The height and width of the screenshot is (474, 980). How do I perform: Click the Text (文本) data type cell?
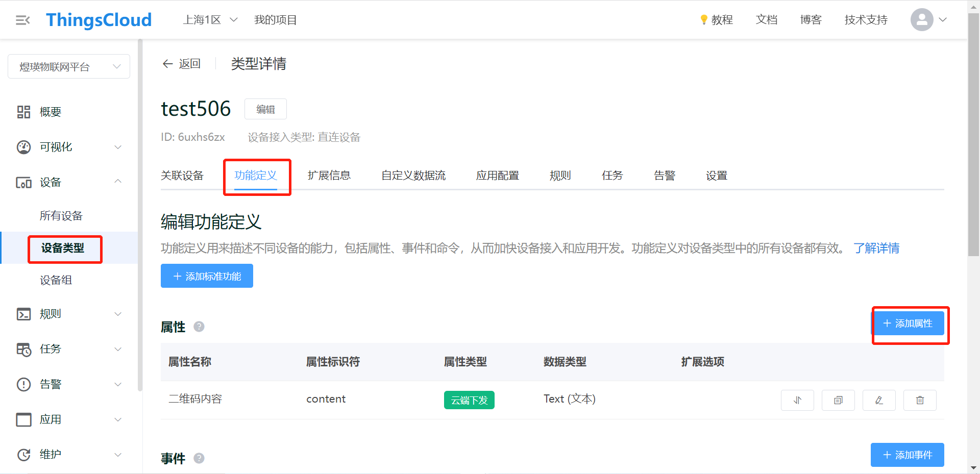pos(570,399)
